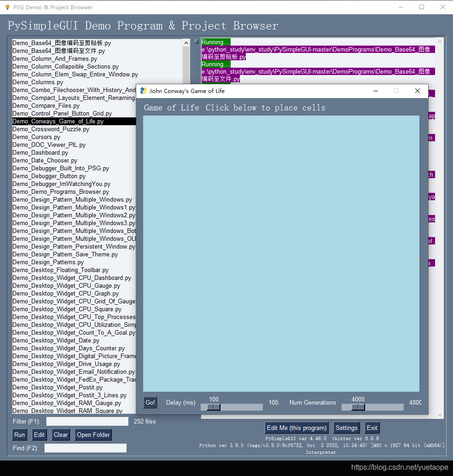
Task: Select Demo_Demo_Programs_Browser.py
Action: tap(61, 192)
